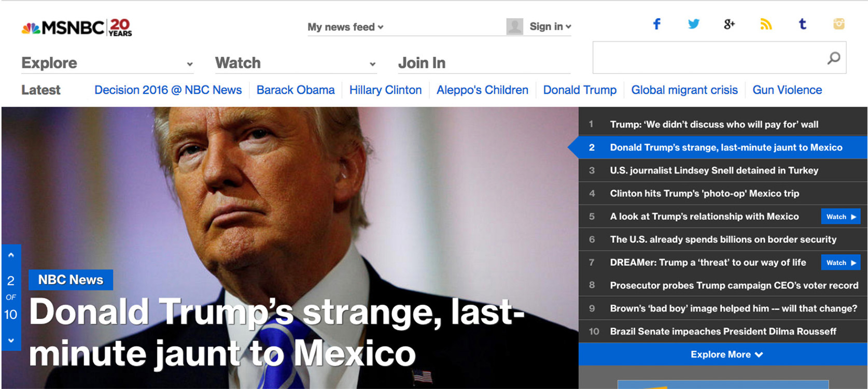Open the MSNBC Twitter icon
This screenshot has width=868, height=389.
pos(693,24)
